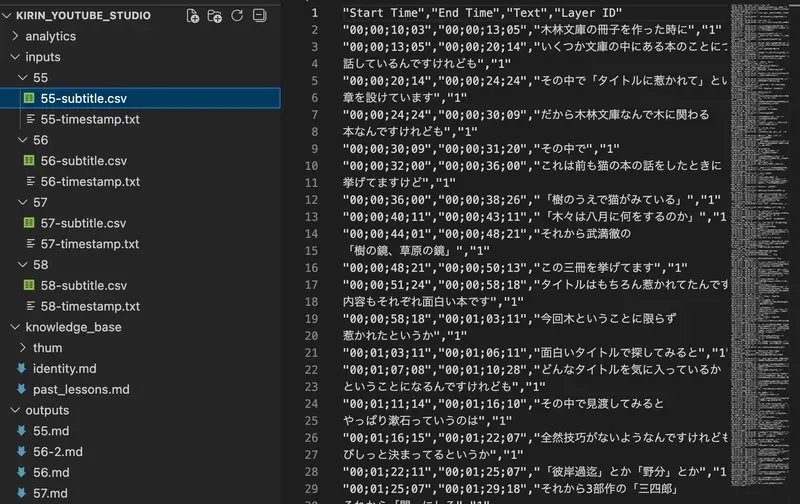The height and width of the screenshot is (504, 800).
Task: Open 57-timestamp.txt file name
Action: click(90, 244)
